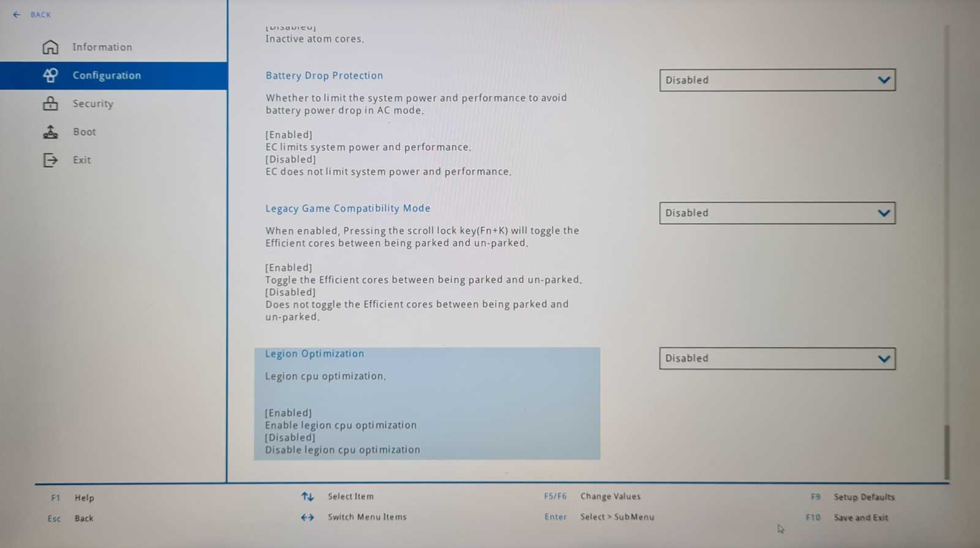This screenshot has width=980, height=548.
Task: Select Legion Optimization heading
Action: [314, 354]
